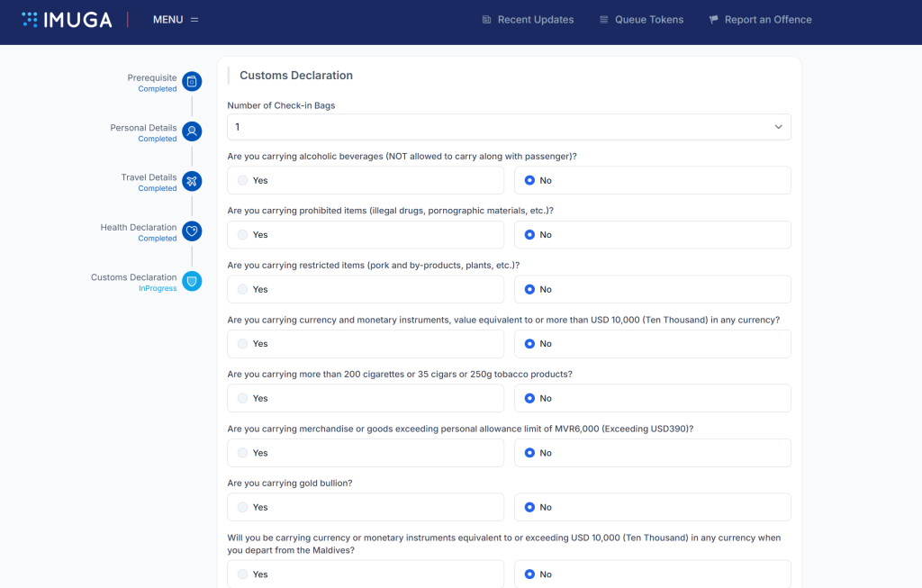Image resolution: width=922 pixels, height=588 pixels.
Task: Go to the Travel Details step
Action: click(x=149, y=177)
